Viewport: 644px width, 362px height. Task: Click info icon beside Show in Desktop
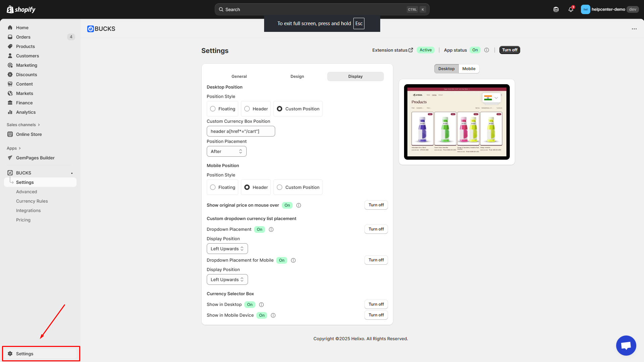coord(261,305)
